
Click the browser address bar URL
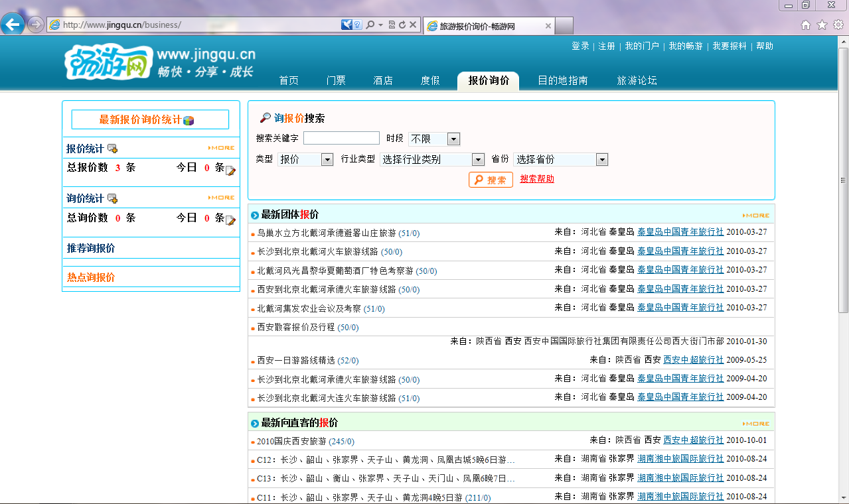pos(121,25)
